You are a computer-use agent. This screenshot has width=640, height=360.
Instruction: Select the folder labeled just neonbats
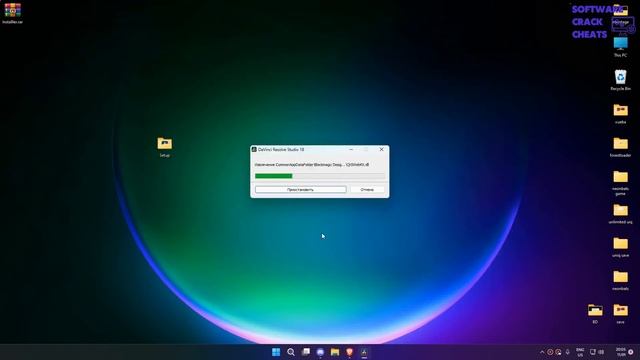coord(620,280)
